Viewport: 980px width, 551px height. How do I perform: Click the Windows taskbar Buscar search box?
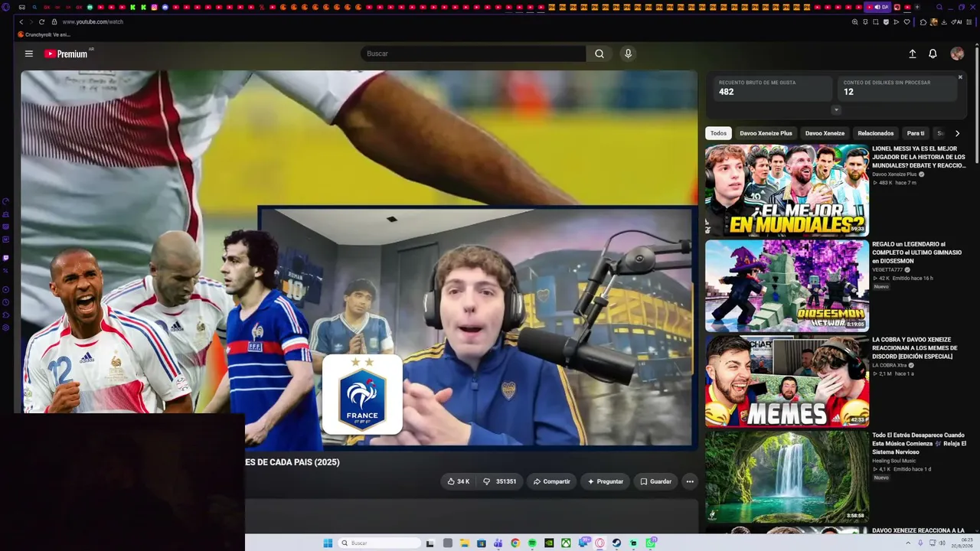pyautogui.click(x=380, y=543)
